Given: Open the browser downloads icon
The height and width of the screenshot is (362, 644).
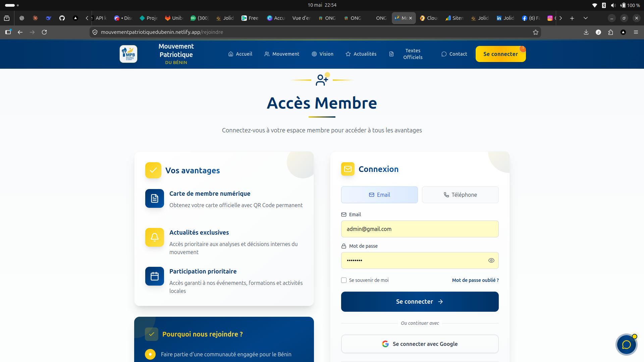Looking at the screenshot, I should coord(586,32).
